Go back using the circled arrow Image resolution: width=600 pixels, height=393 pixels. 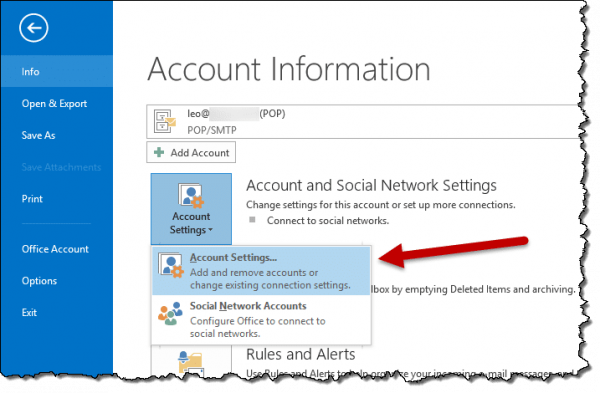coord(34,28)
